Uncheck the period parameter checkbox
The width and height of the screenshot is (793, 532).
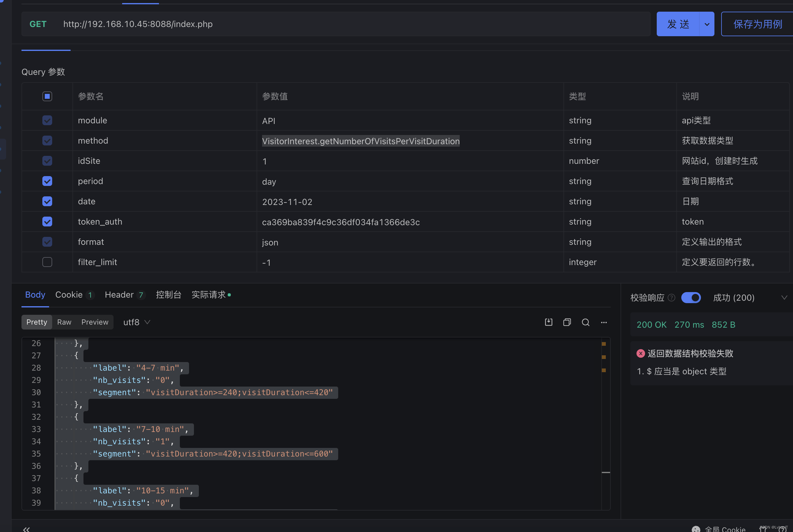tap(47, 181)
